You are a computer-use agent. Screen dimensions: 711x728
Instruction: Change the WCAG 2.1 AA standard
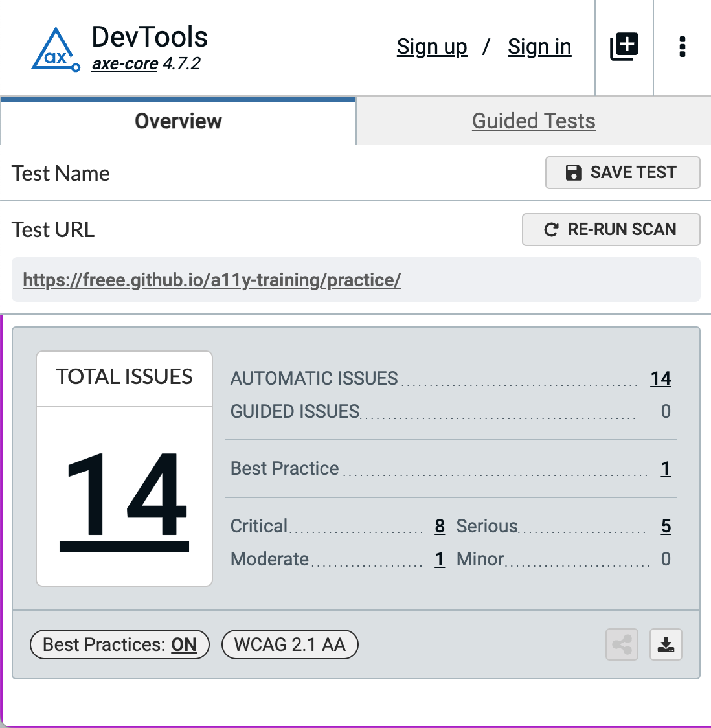(289, 644)
